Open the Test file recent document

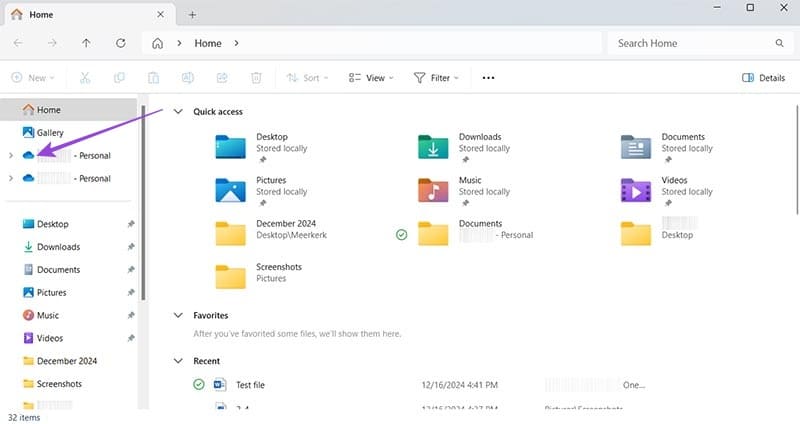point(250,384)
